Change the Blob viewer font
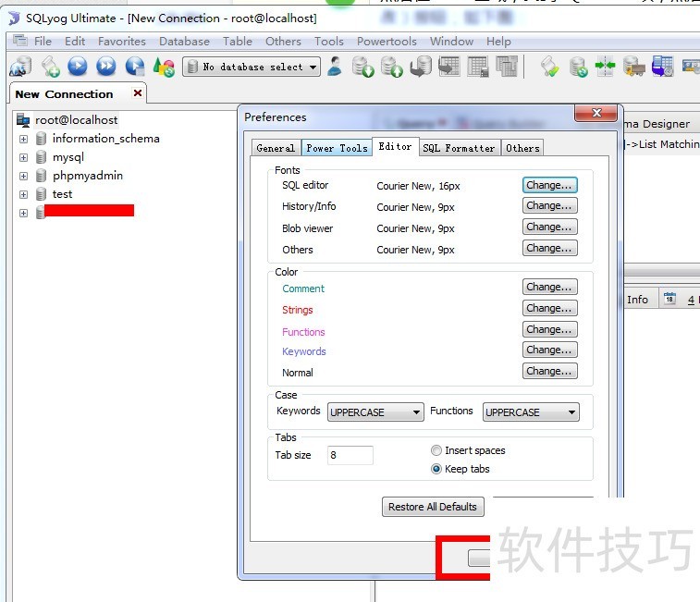The height and width of the screenshot is (602, 700). coord(549,227)
